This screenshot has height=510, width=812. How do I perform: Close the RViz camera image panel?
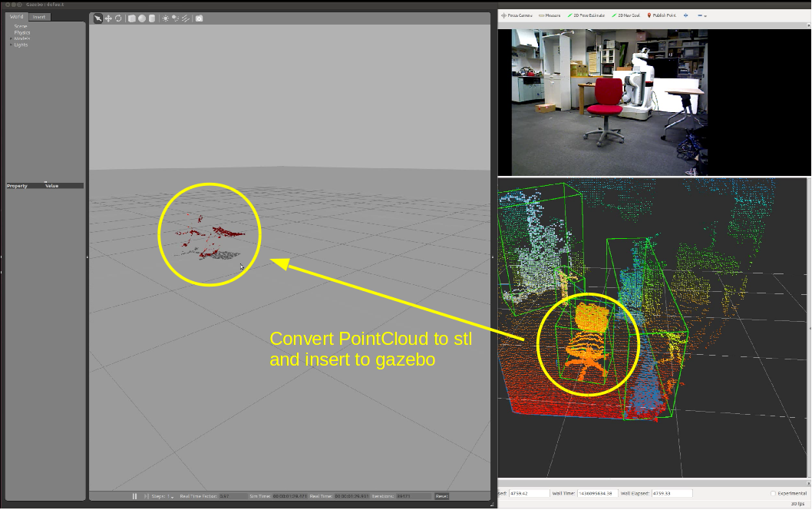click(808, 25)
